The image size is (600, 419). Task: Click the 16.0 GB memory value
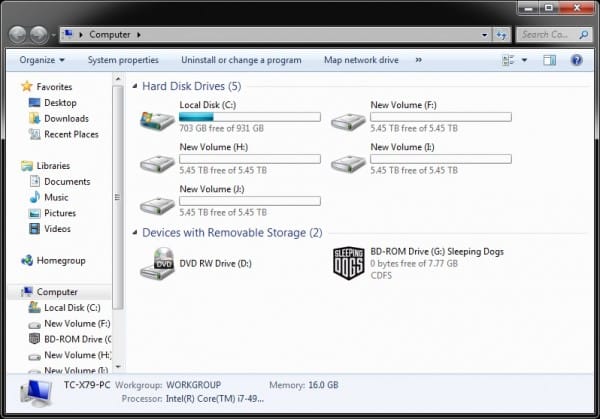[323, 385]
